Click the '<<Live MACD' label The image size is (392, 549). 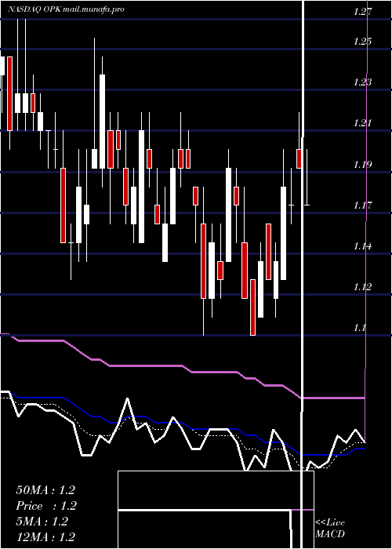coord(330,528)
